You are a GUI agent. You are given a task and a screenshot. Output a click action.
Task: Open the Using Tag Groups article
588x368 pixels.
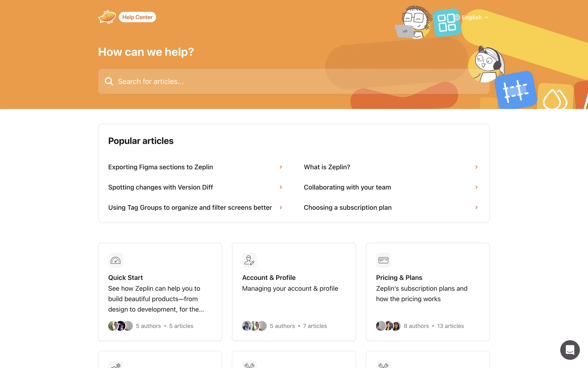pyautogui.click(x=190, y=208)
